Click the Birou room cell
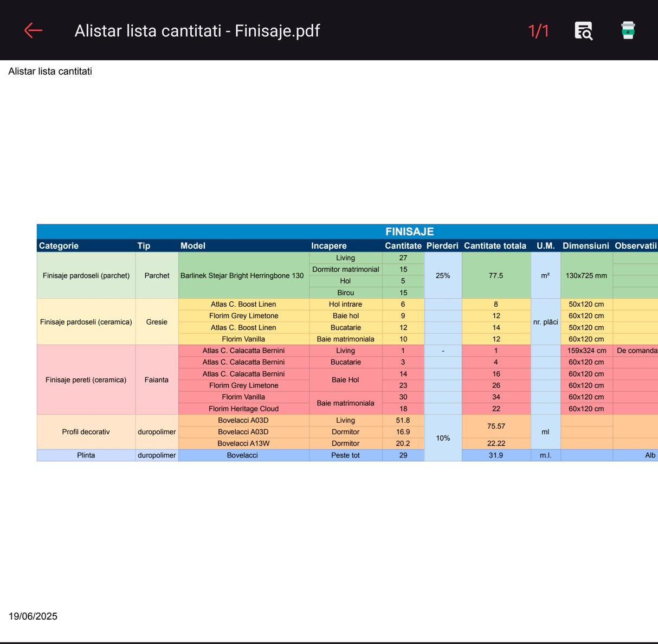The height and width of the screenshot is (644, 658). (346, 293)
